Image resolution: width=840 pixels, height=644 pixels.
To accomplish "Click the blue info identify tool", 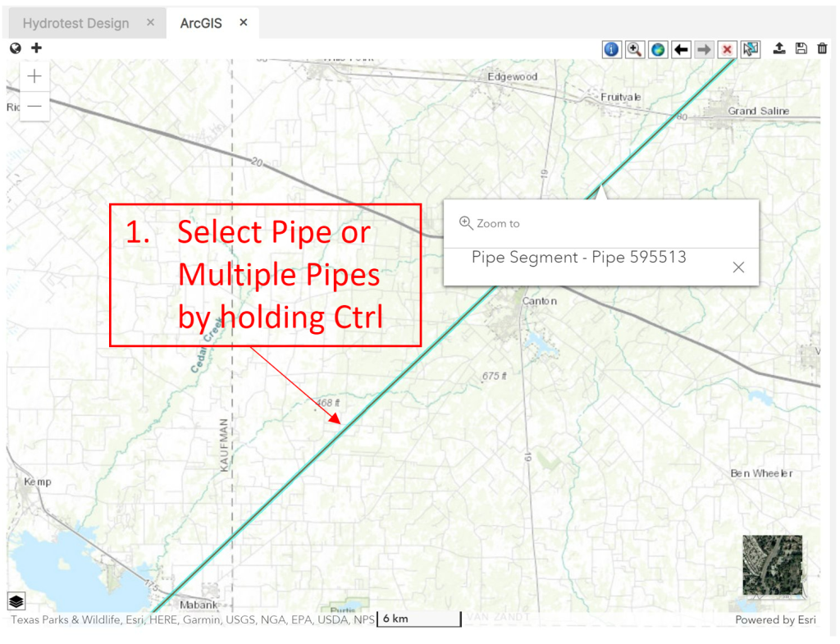I will tap(611, 49).
